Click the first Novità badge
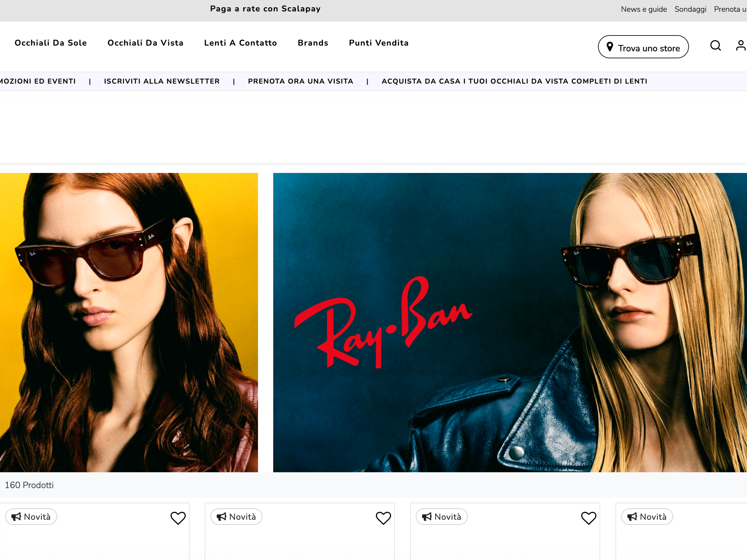The width and height of the screenshot is (747, 560). click(31, 517)
